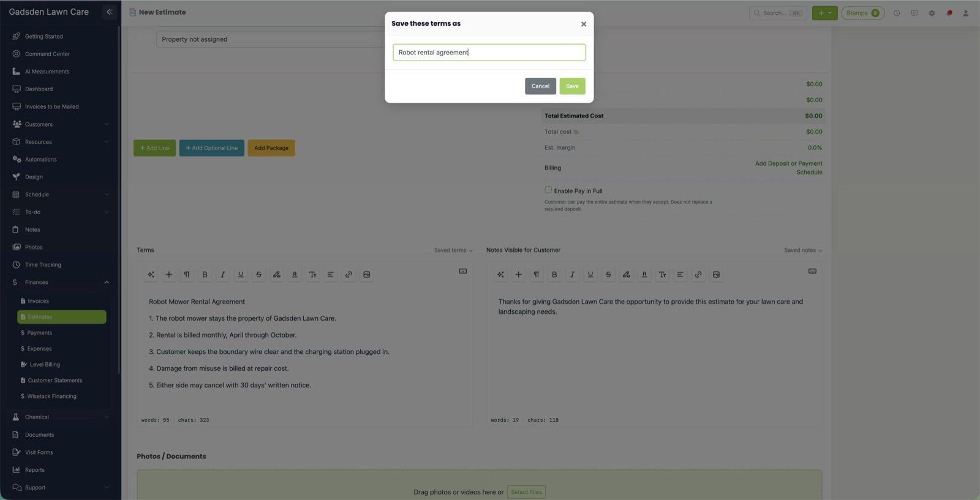Open the messages chat icon
980x500 pixels.
(914, 13)
